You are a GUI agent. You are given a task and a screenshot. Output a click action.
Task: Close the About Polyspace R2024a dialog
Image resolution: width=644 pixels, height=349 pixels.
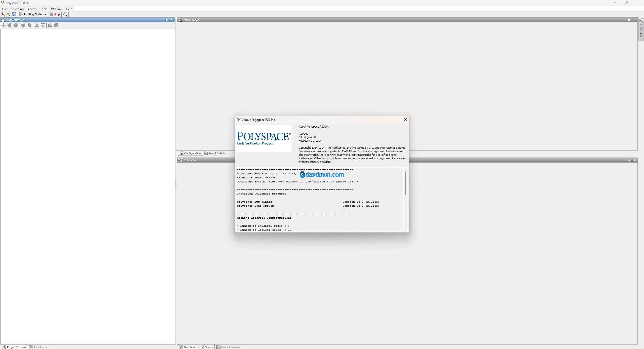tap(405, 120)
